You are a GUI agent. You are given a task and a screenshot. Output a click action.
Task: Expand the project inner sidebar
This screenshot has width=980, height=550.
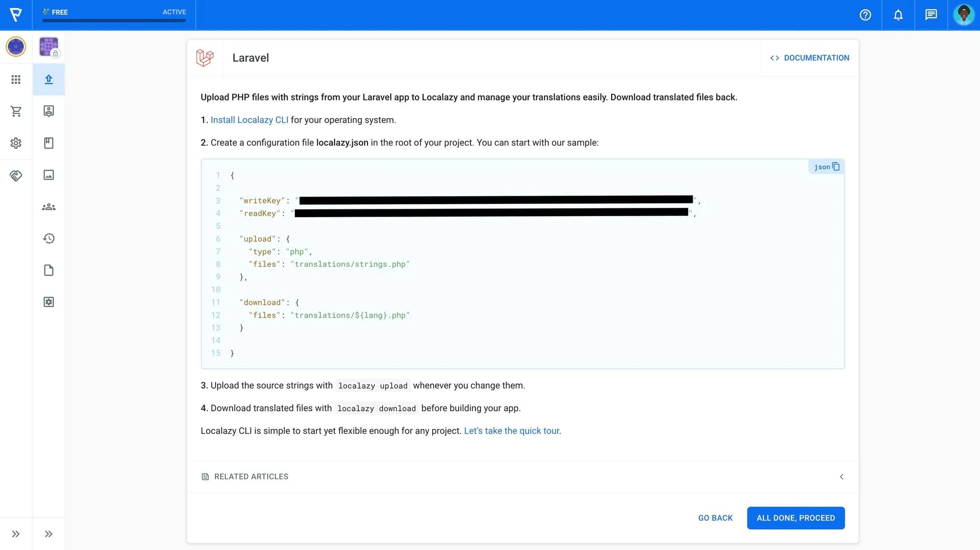tap(49, 534)
